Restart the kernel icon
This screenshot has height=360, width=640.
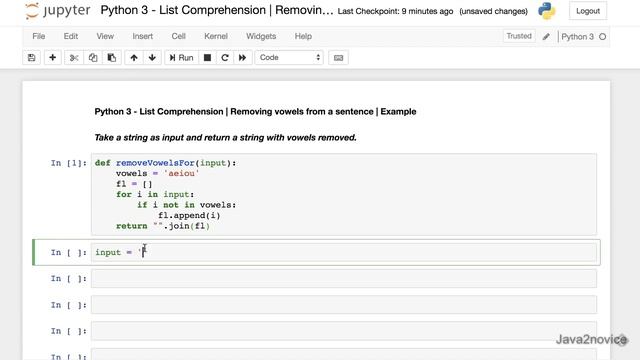(225, 58)
